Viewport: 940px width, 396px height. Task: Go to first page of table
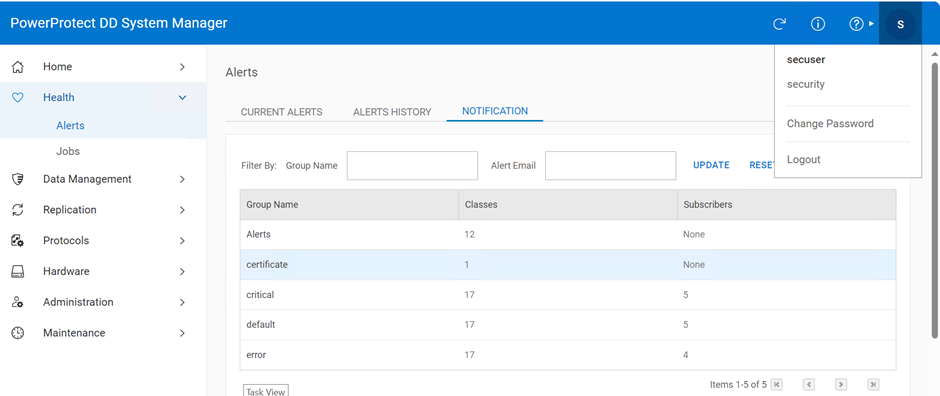point(776,384)
